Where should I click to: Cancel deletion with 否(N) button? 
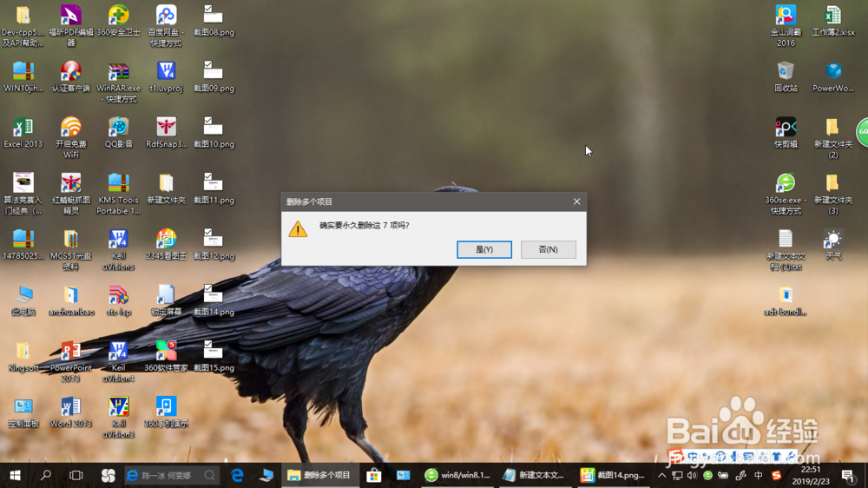548,249
